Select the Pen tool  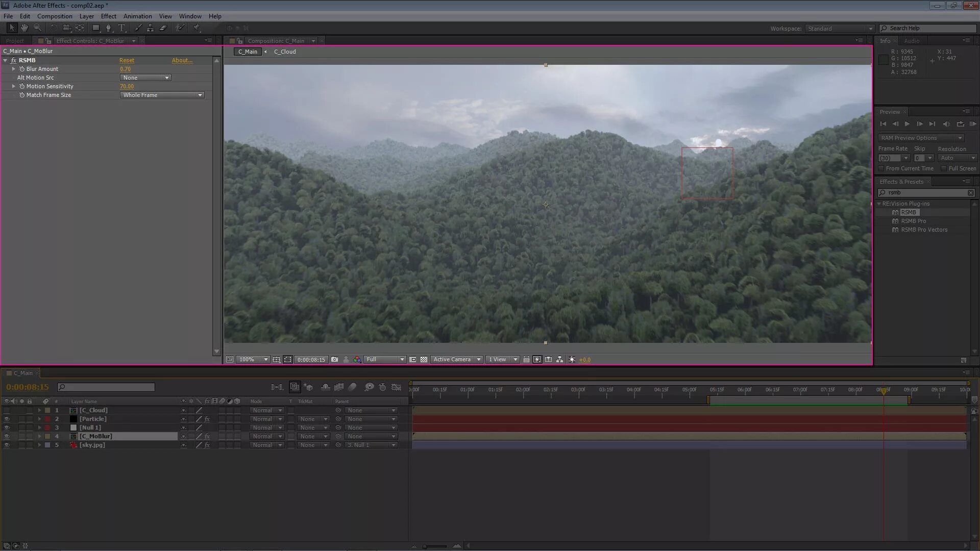pyautogui.click(x=109, y=28)
